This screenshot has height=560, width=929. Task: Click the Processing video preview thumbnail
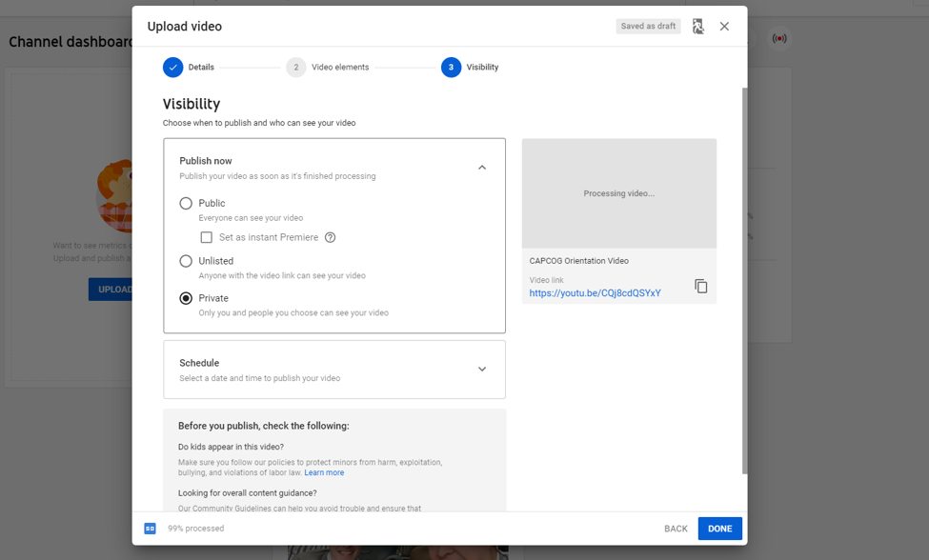pos(619,193)
